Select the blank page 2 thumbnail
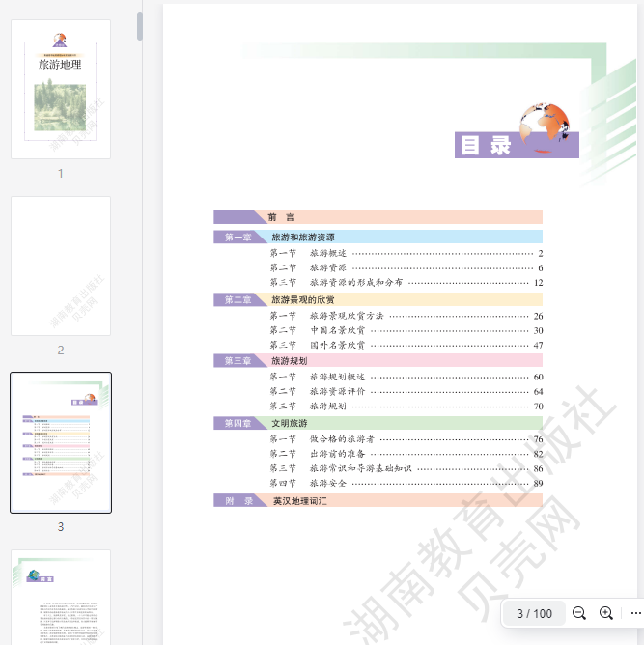This screenshot has height=645, width=644. tap(61, 266)
